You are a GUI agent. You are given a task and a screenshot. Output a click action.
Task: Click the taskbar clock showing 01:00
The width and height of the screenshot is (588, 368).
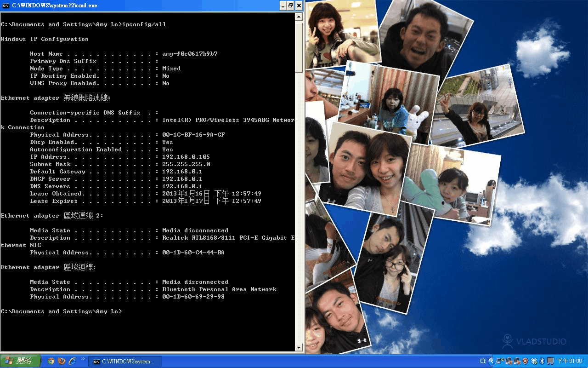pos(569,361)
